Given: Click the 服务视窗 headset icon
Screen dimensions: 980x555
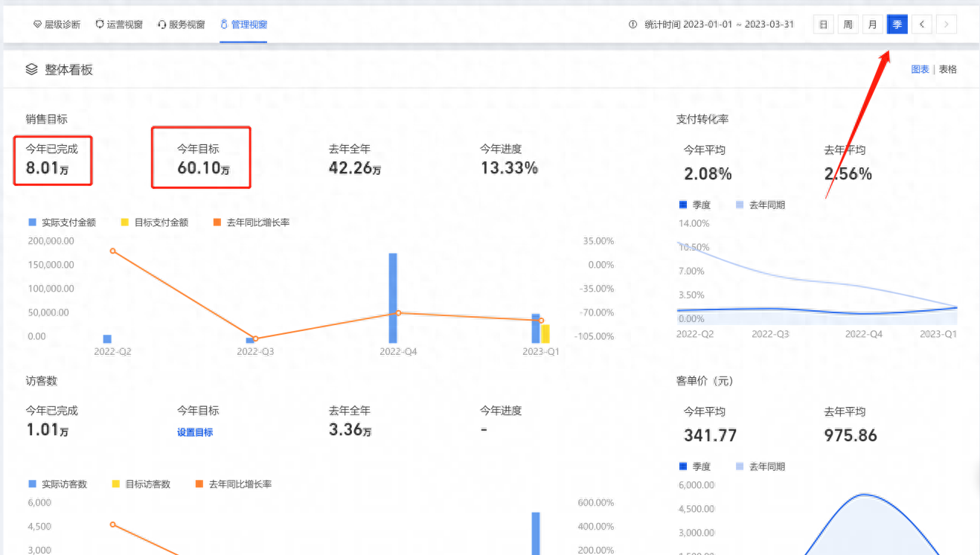Looking at the screenshot, I should pos(162,25).
